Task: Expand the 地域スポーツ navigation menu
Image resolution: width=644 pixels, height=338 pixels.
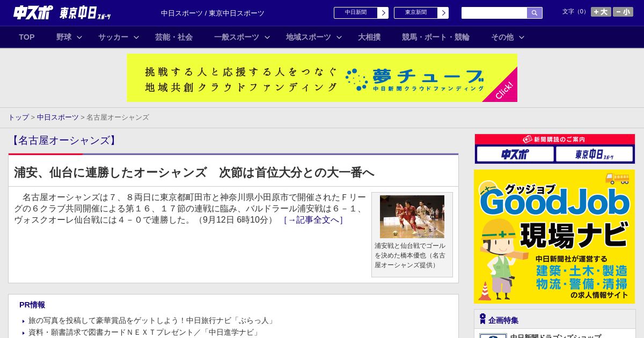Action: [x=314, y=37]
